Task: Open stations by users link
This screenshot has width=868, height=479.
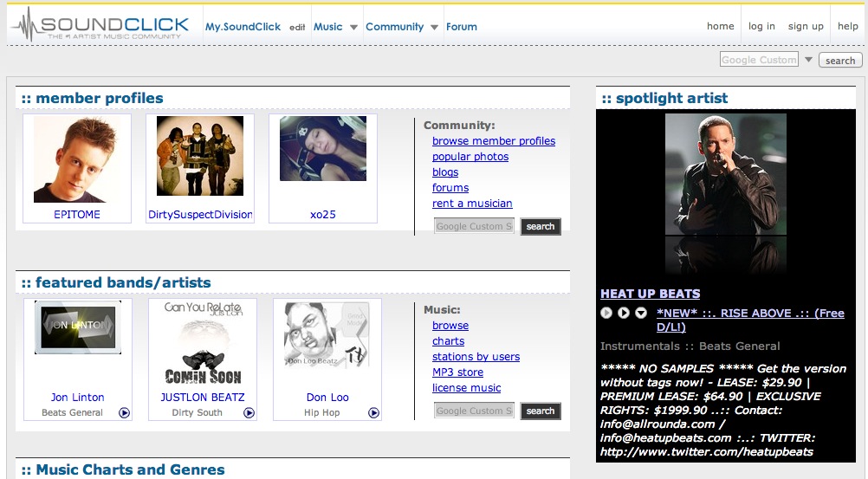Action: click(x=476, y=357)
